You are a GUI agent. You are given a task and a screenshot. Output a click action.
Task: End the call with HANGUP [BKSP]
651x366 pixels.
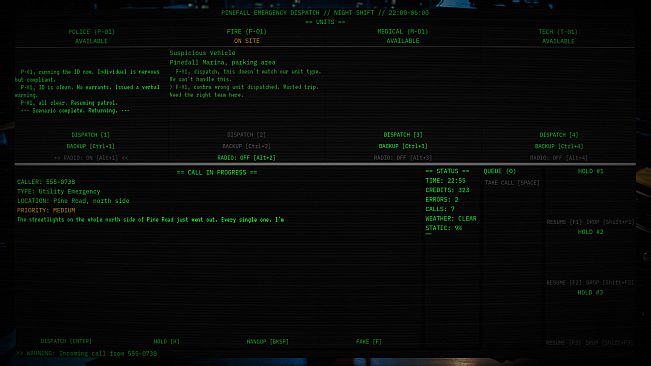pos(267,342)
